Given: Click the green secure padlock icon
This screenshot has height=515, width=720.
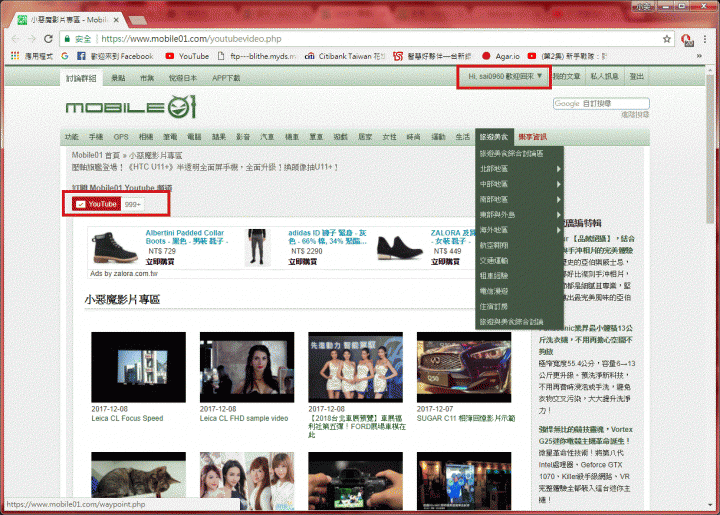Looking at the screenshot, I should 68,39.
